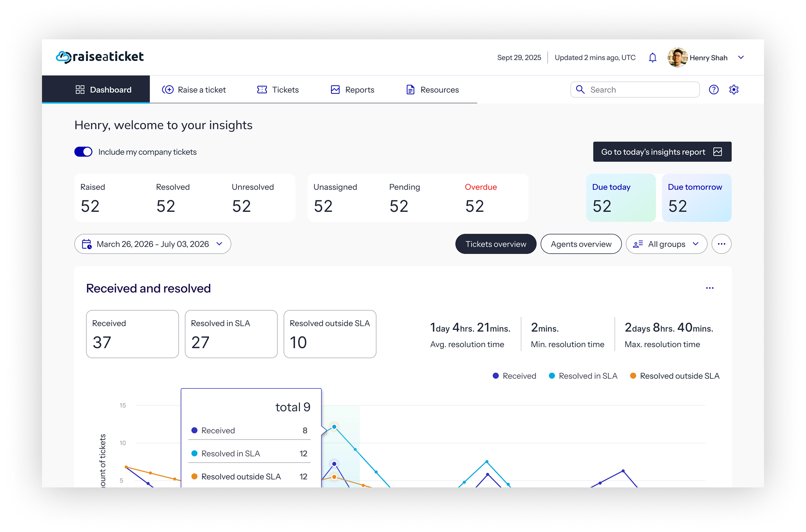Click the 'total 9' tooltip header
Viewport: 806px width, 532px height.
coord(293,407)
